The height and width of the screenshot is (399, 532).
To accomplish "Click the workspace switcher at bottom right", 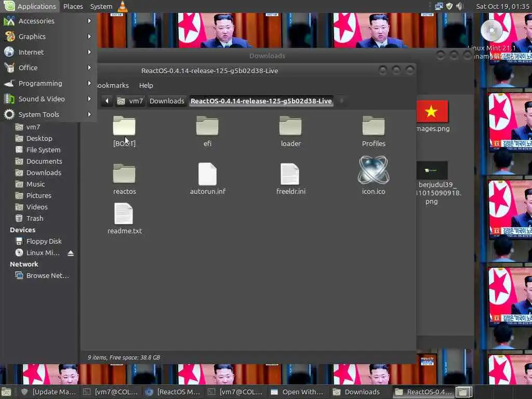I will pyautogui.click(x=463, y=392).
